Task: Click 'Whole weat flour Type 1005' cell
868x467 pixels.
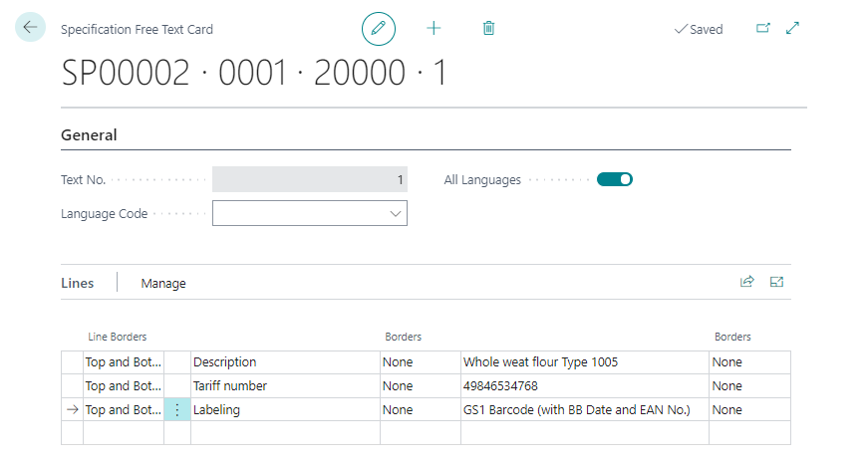Action: pyautogui.click(x=585, y=362)
